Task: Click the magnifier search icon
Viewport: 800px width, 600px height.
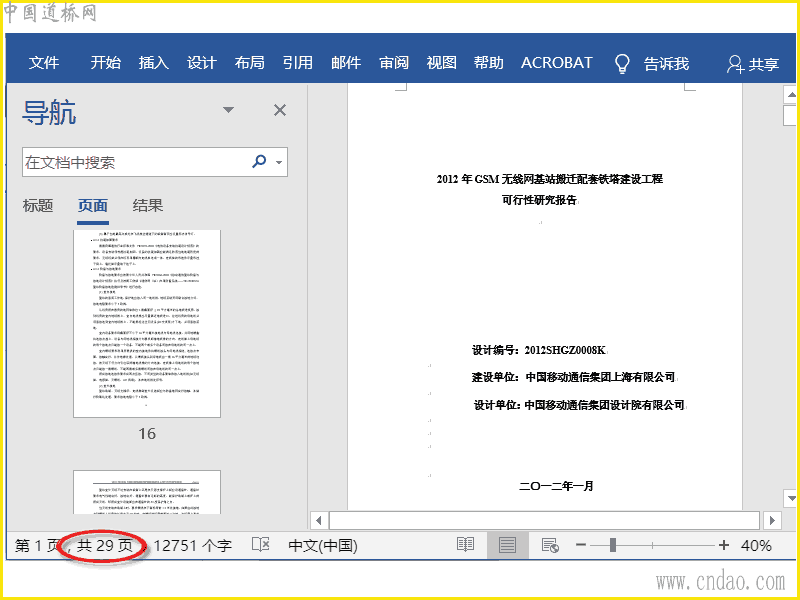Action: (260, 162)
